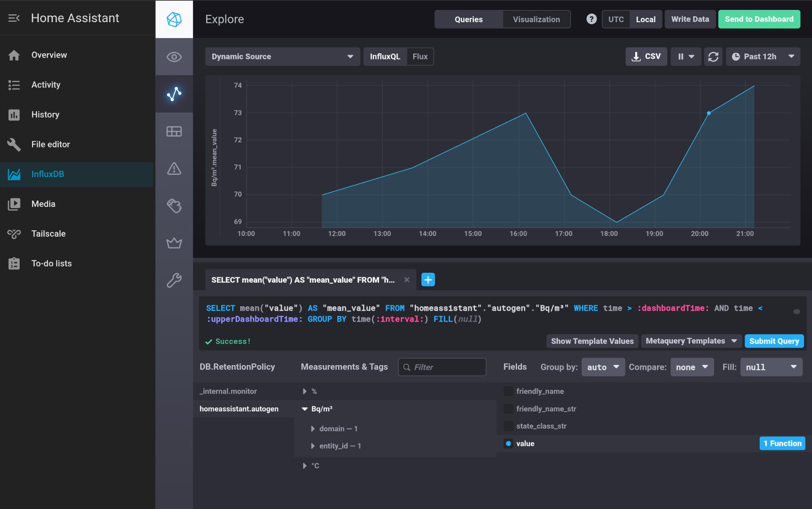Open the Compare none dropdown
Image resolution: width=812 pixels, height=509 pixels.
click(x=692, y=367)
